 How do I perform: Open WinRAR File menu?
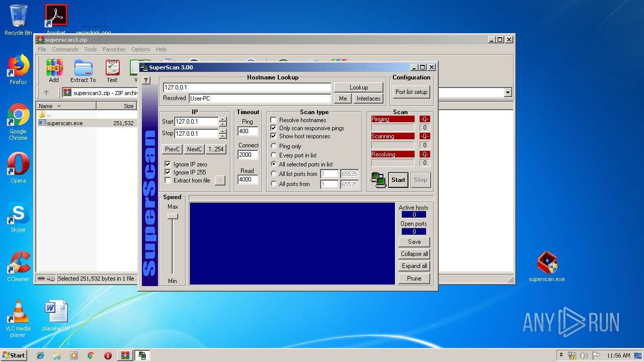[42, 49]
